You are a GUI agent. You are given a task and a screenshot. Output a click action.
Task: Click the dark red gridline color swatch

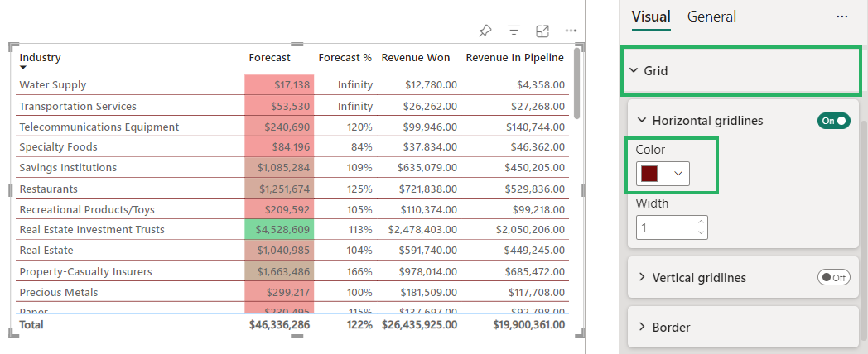(650, 174)
